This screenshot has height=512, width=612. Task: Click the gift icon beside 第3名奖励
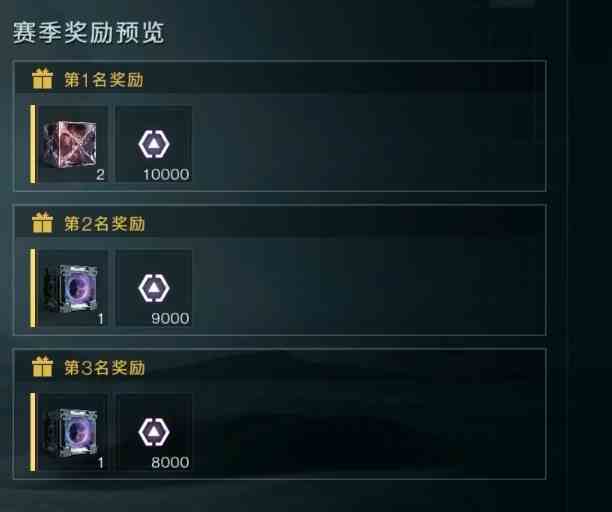coord(43,367)
